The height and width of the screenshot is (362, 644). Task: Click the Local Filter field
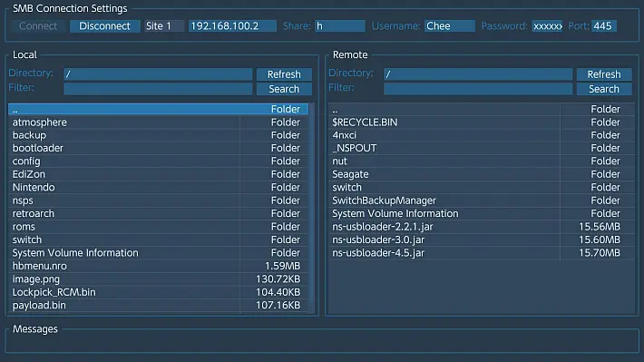click(158, 89)
